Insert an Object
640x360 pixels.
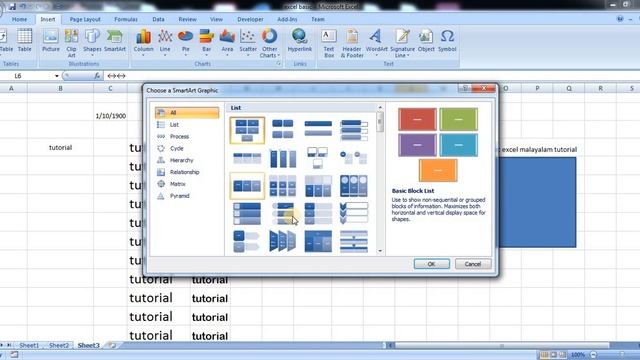coord(426,41)
